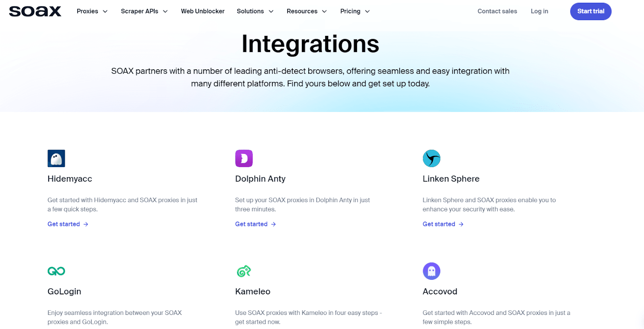Image resolution: width=644 pixels, height=329 pixels.
Task: Open the Scraper APIs menu
Action: click(139, 11)
